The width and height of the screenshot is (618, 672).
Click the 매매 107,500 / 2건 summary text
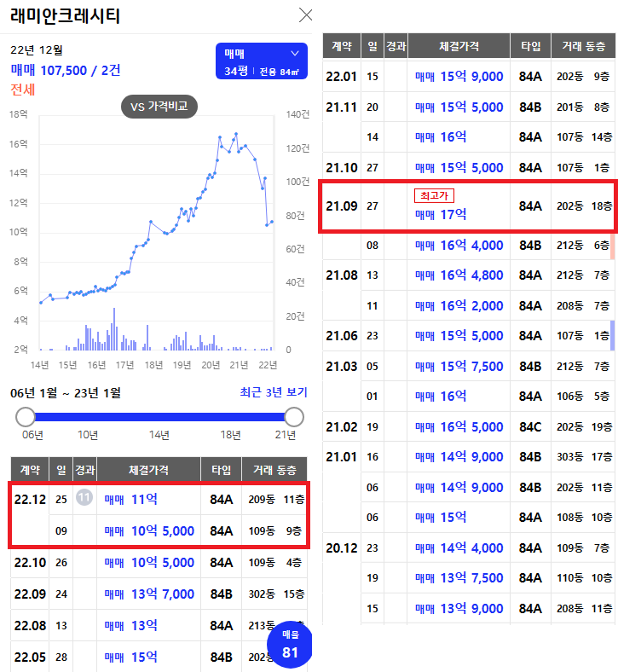(x=66, y=70)
